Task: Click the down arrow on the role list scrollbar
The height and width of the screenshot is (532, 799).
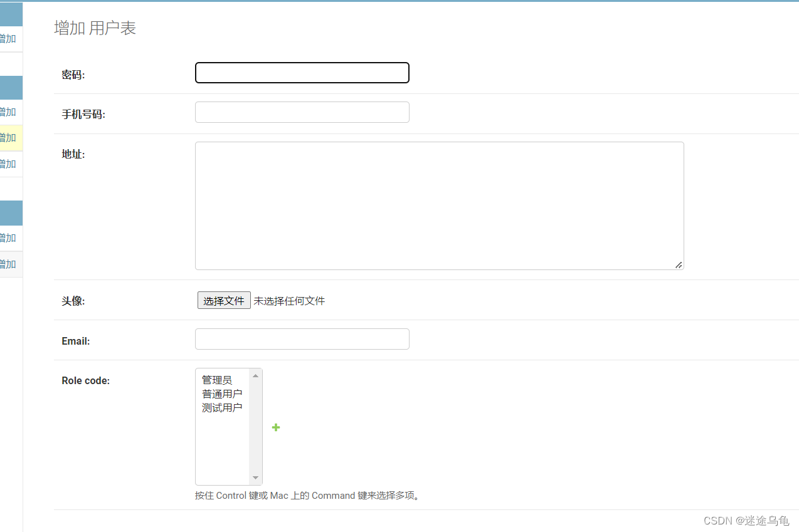Action: click(x=255, y=477)
